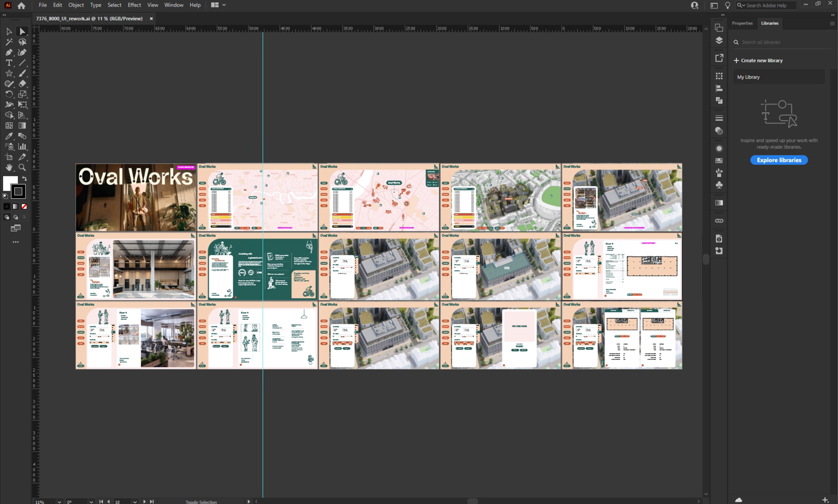Screen dimensions: 838x504
Task: Set None mode under the swatches
Action: coord(24,206)
